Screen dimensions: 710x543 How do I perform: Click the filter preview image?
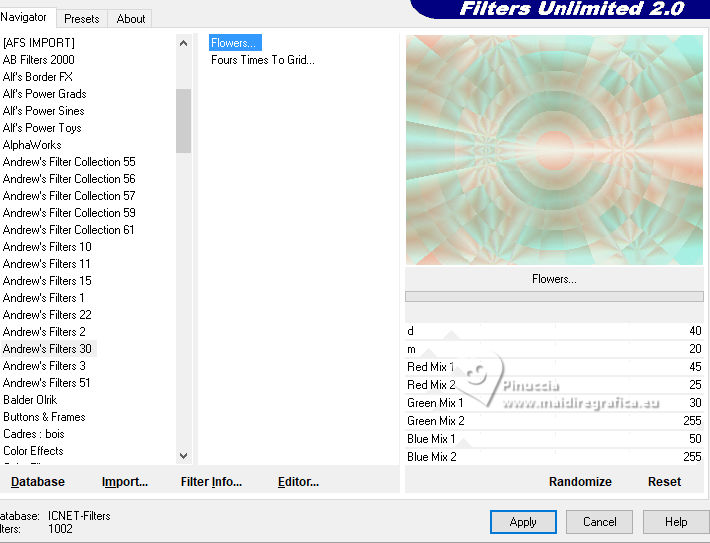pyautogui.click(x=554, y=150)
